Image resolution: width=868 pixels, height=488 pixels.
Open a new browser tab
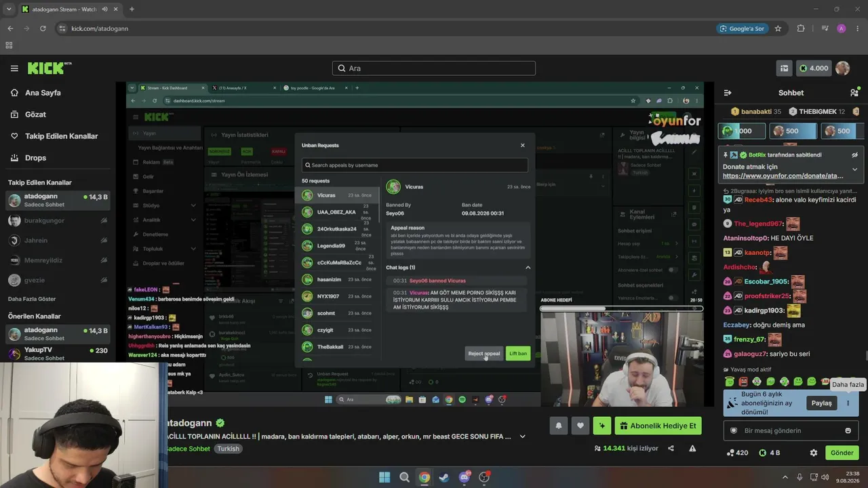(132, 9)
